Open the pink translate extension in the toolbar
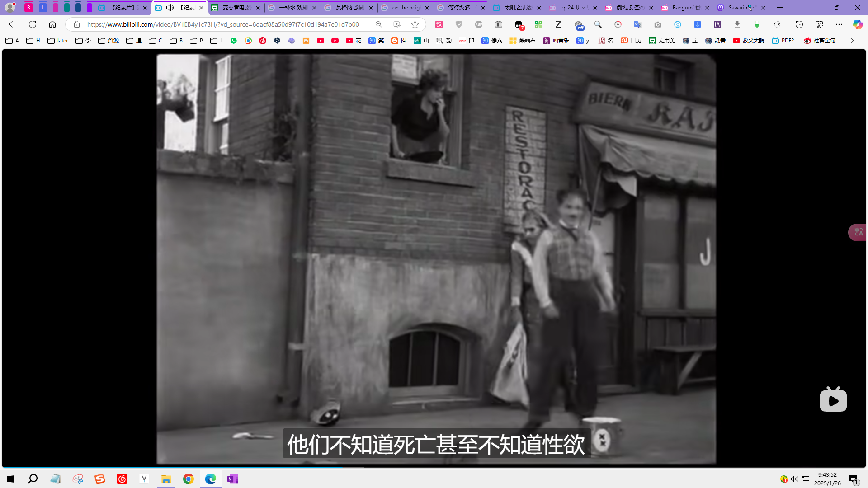The width and height of the screenshot is (868, 488). [439, 24]
